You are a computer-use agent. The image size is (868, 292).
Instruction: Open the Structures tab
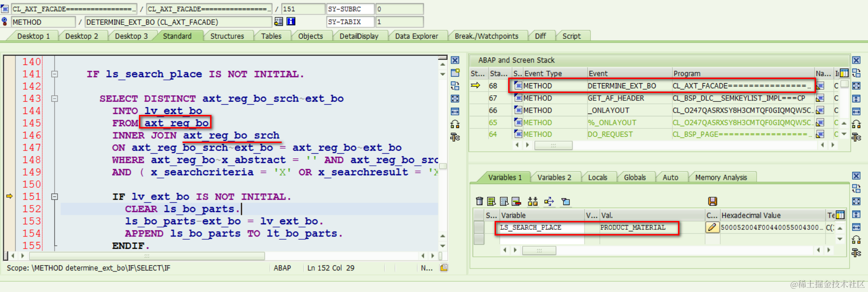(227, 36)
